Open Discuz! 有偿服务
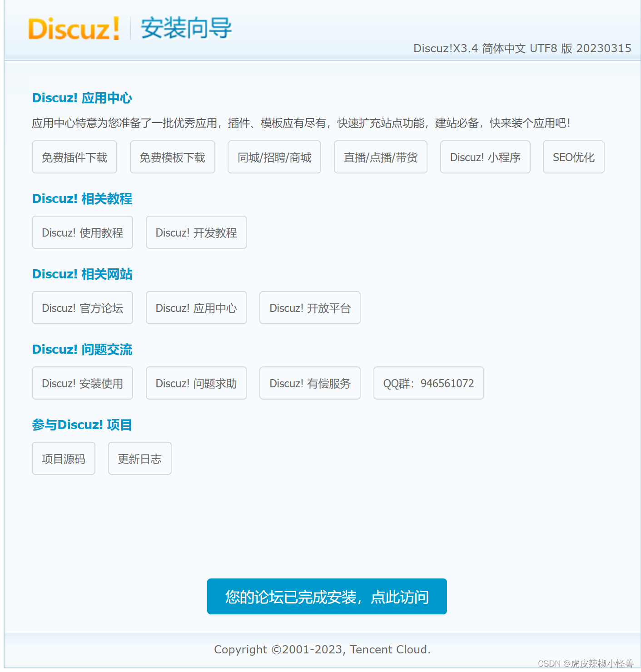This screenshot has height=672, width=641. point(310,383)
